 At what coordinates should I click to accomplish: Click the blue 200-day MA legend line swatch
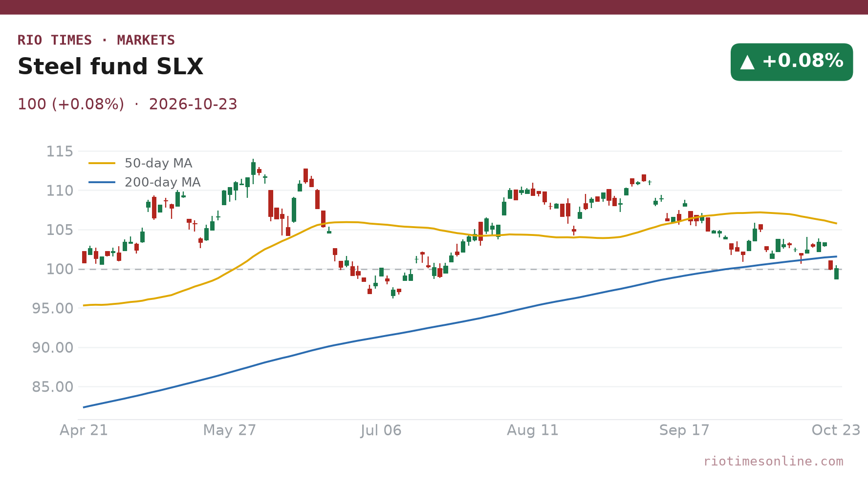pyautogui.click(x=102, y=182)
